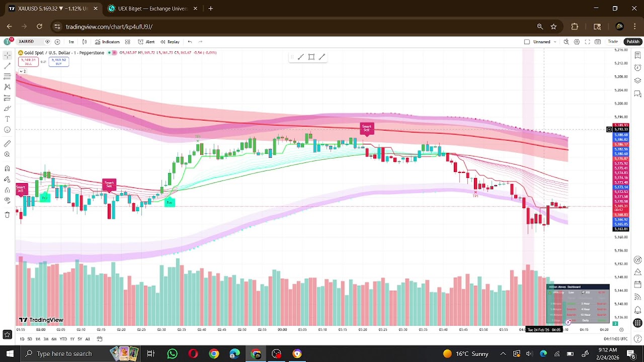The image size is (644, 362).
Task: Open the quick search icon
Action: pos(566,42)
